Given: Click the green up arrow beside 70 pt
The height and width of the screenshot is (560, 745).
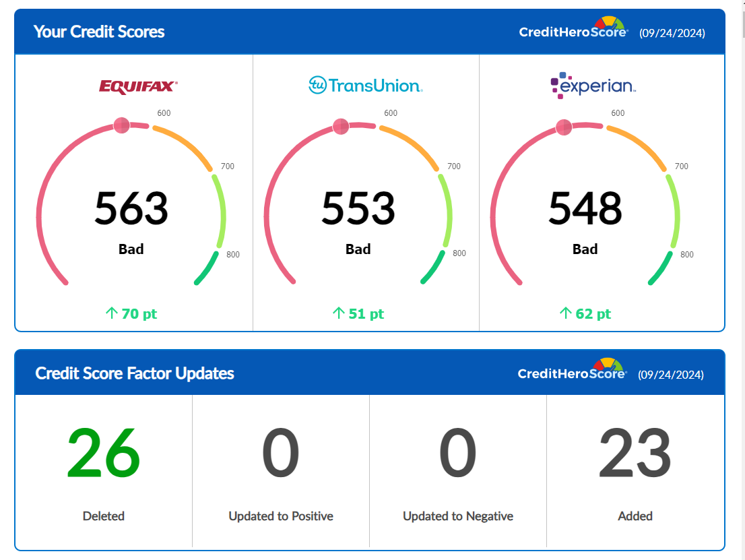Looking at the screenshot, I should [x=112, y=313].
